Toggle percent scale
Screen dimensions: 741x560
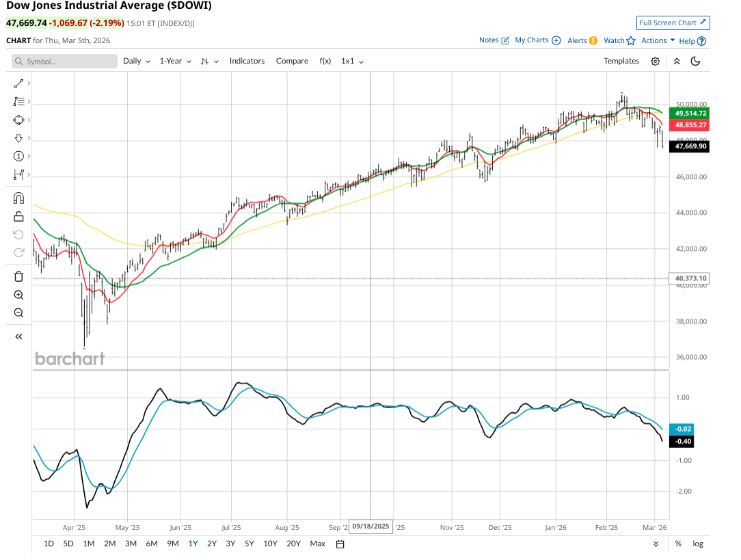tap(678, 544)
